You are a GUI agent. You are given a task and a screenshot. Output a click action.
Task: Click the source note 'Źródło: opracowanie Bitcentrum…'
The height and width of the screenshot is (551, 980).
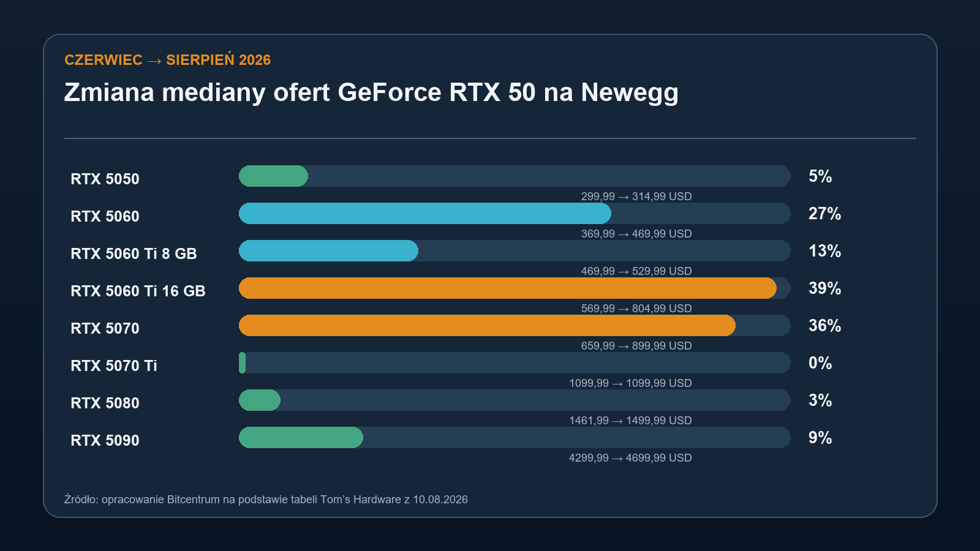tap(266, 500)
